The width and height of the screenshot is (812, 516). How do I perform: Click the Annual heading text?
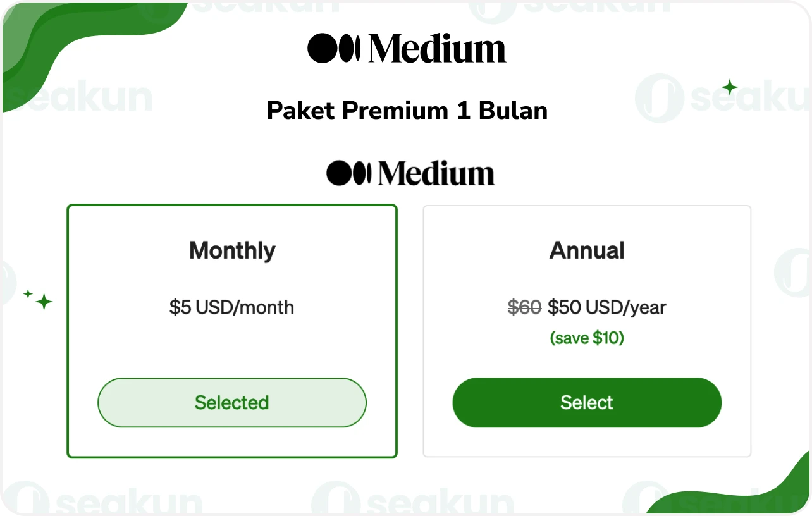[x=587, y=250]
